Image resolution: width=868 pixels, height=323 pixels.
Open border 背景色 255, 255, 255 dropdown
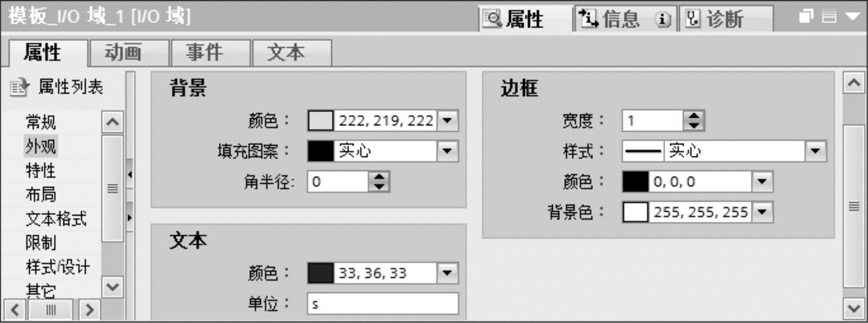[762, 212]
